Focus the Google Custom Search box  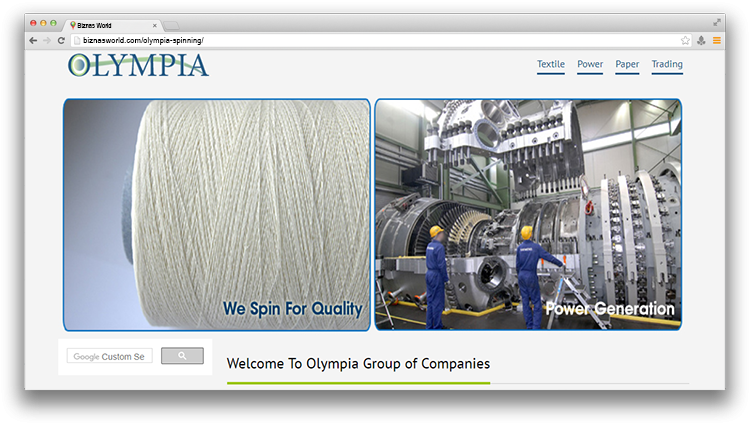click(110, 356)
